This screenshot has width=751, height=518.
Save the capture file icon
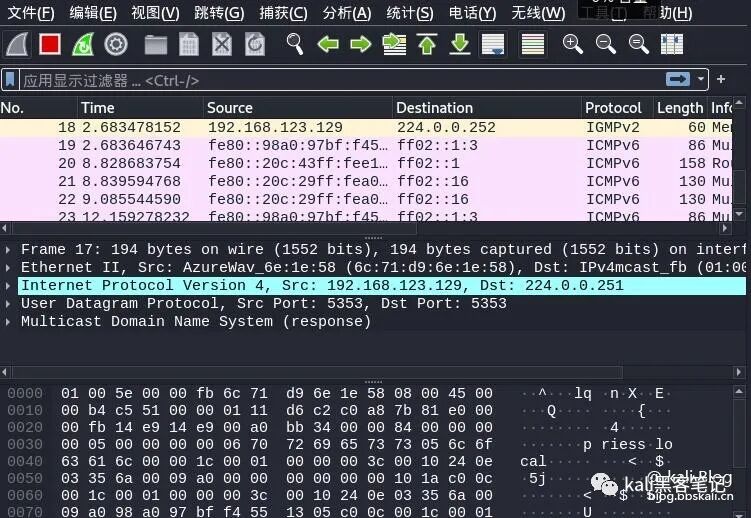[189, 45]
